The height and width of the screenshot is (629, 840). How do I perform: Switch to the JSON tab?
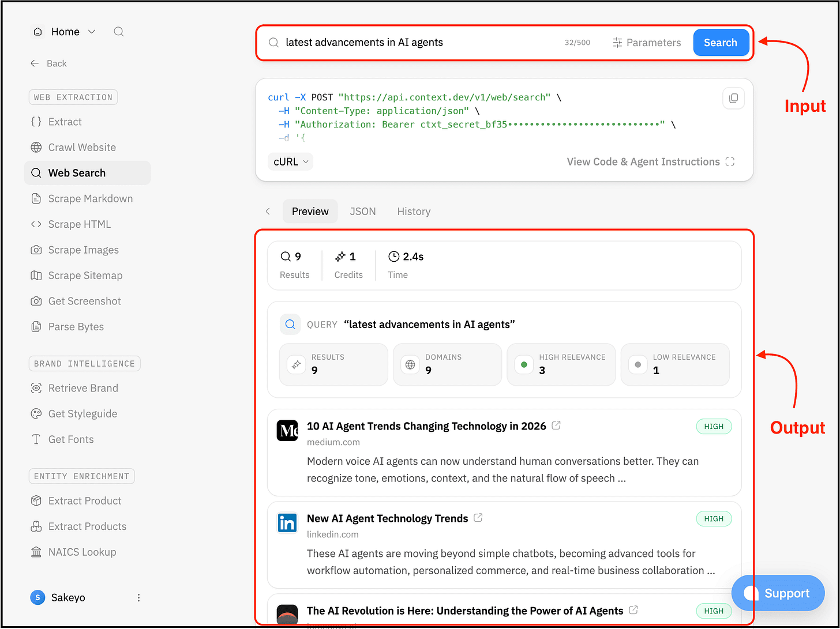tap(363, 212)
